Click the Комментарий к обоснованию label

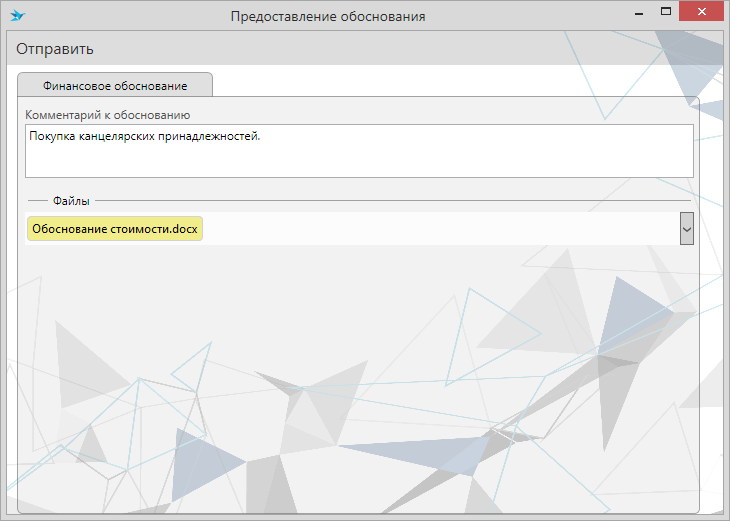click(x=107, y=115)
